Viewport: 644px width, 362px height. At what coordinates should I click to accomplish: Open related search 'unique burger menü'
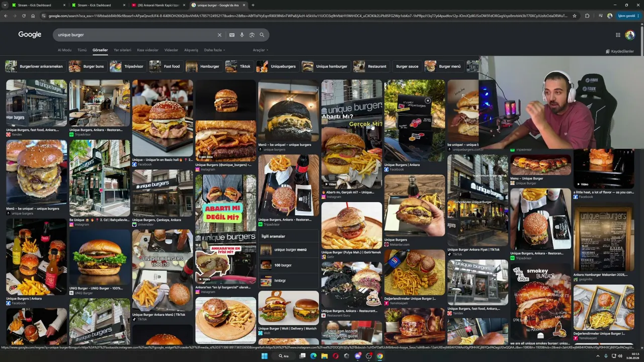coord(288,249)
